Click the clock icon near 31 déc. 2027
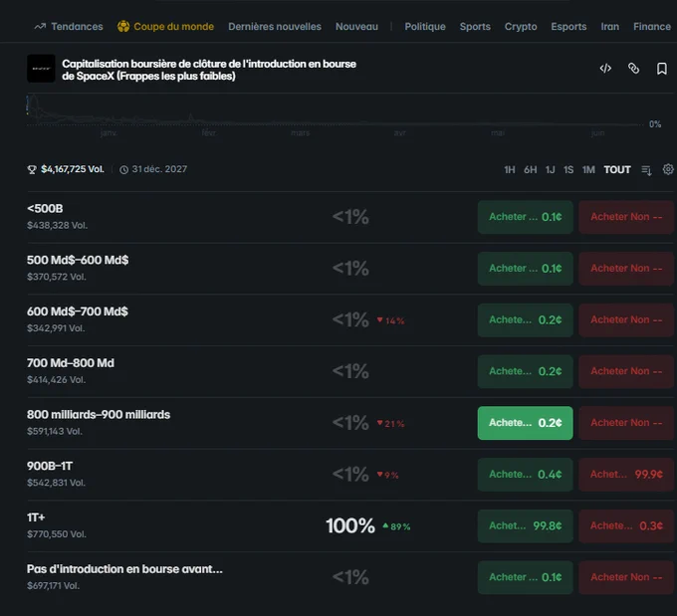Viewport: 677px width, 616px height. pyautogui.click(x=123, y=169)
